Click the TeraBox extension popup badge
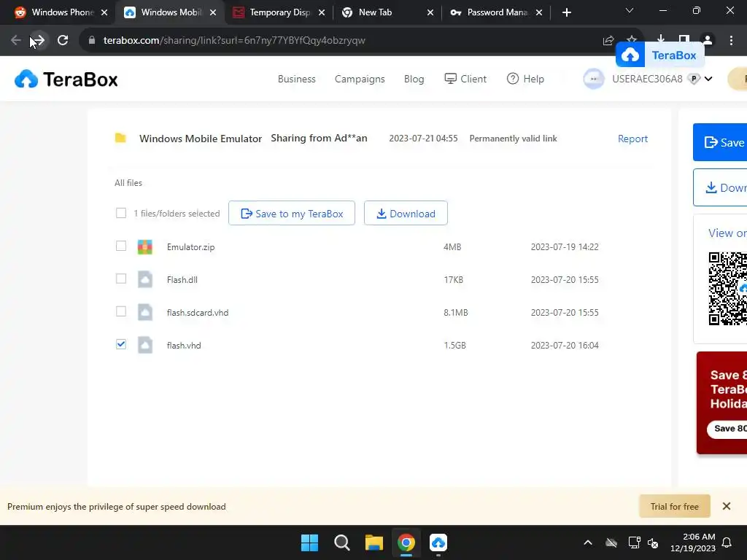This screenshot has width=747, height=560. click(x=659, y=55)
